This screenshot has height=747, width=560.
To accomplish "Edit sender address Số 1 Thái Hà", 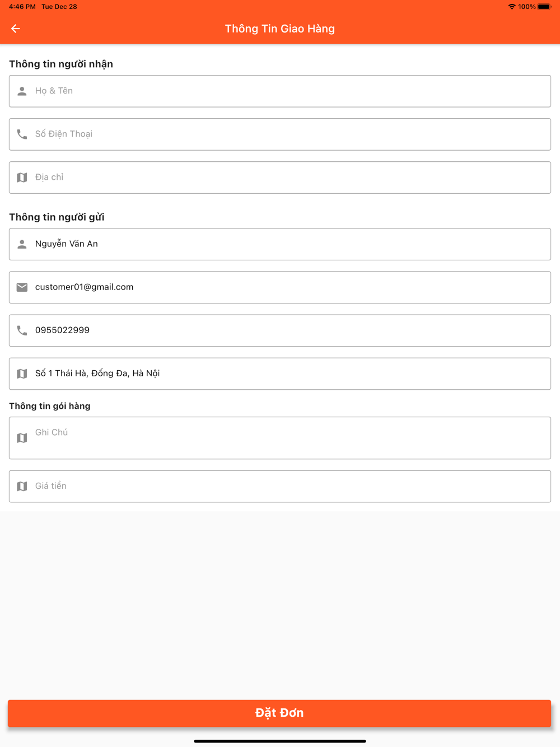I will coord(280,373).
